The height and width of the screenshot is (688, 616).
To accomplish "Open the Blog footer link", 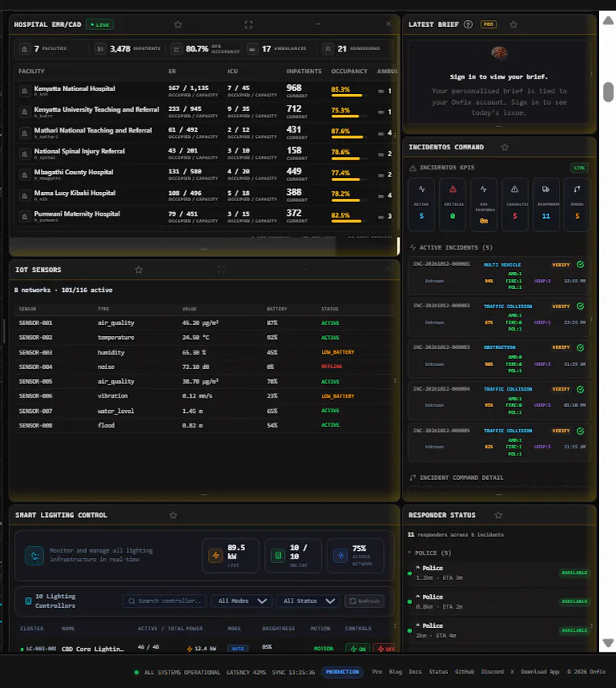I will 395,672.
